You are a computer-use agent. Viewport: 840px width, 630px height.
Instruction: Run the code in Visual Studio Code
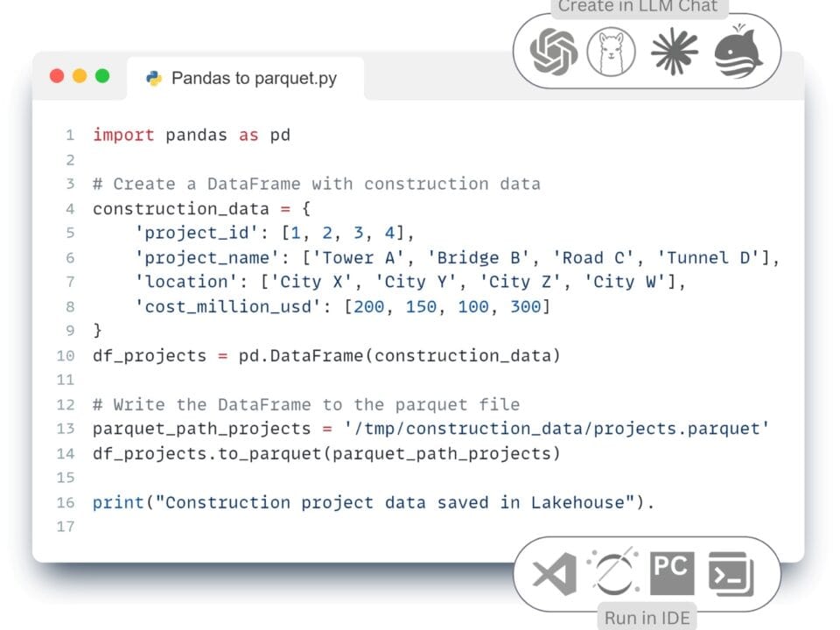(554, 575)
